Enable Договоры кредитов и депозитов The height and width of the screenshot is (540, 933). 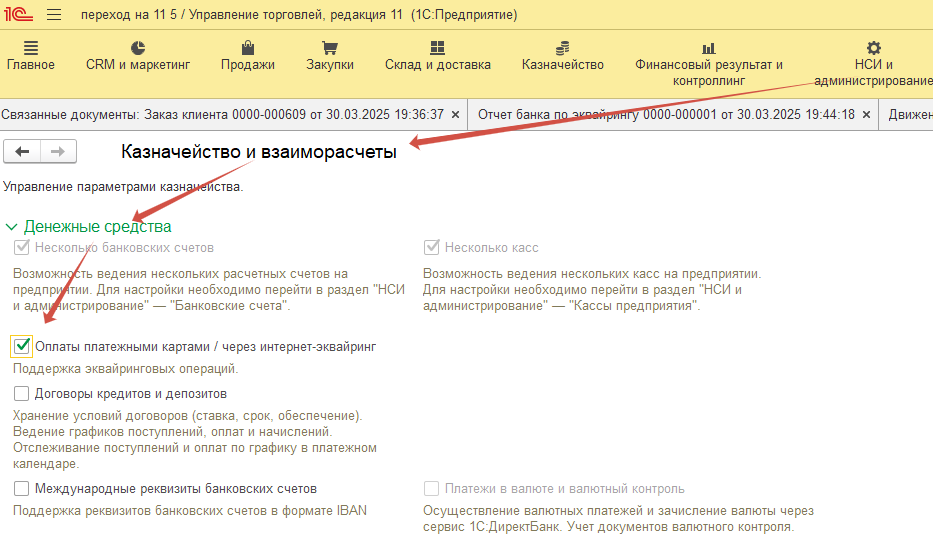click(21, 394)
